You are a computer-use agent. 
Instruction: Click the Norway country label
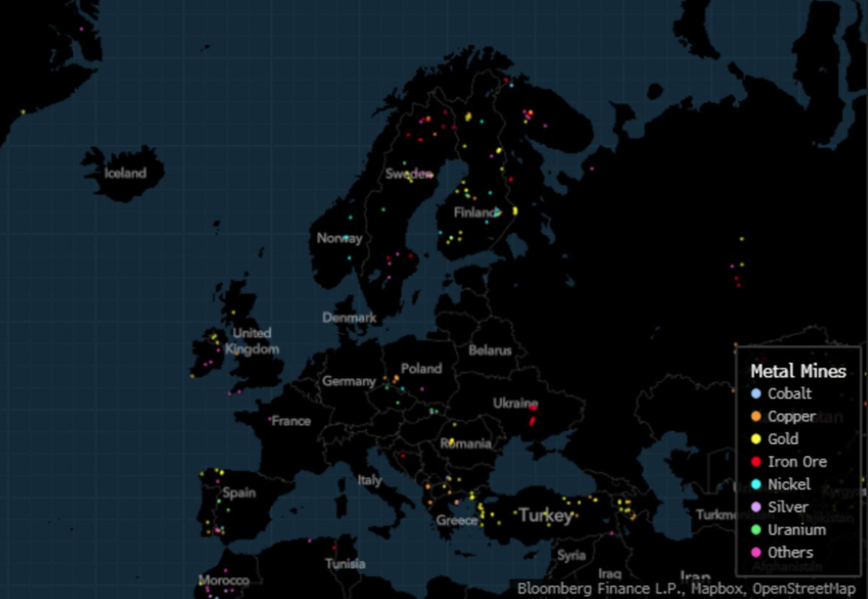(339, 238)
